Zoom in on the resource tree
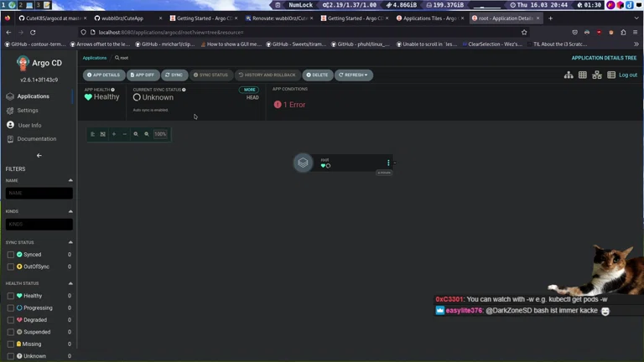Viewport: 644px width, 362px height. click(x=136, y=134)
